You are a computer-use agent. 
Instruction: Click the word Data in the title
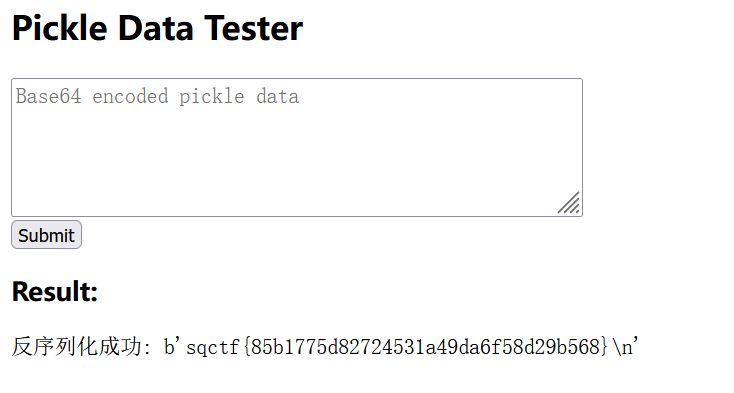156,28
